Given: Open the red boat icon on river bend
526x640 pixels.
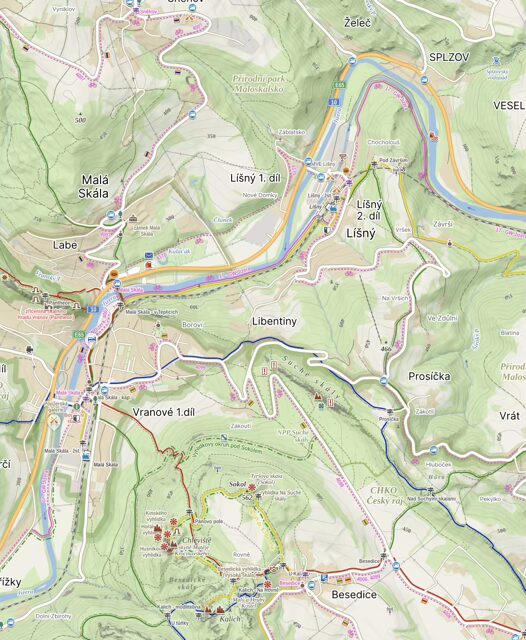Looking at the screenshot, I should (x=434, y=137).
